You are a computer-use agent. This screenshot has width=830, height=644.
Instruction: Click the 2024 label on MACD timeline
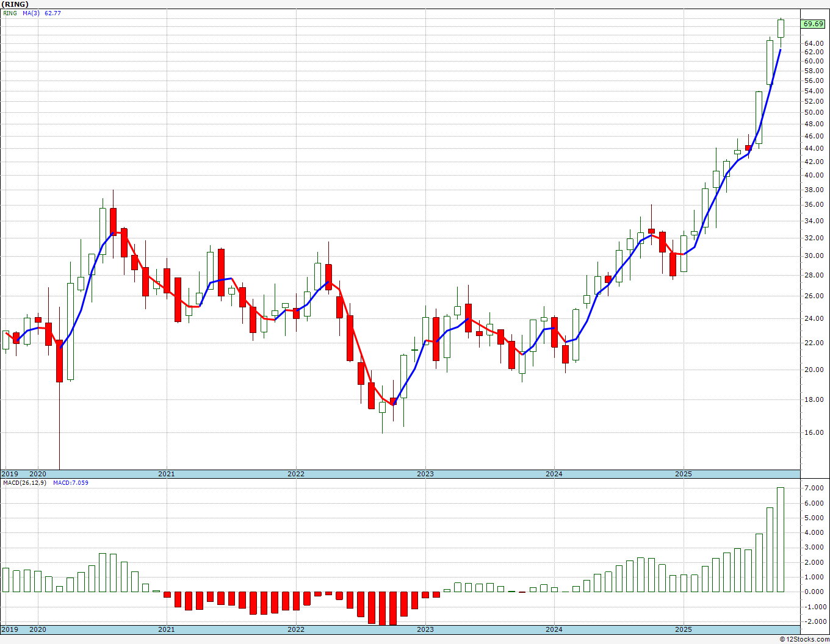click(x=554, y=629)
